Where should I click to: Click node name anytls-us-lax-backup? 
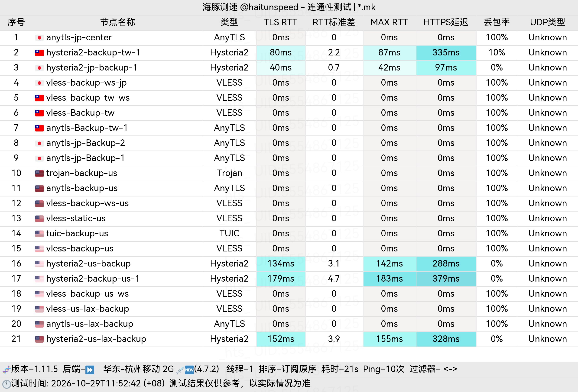point(90,324)
